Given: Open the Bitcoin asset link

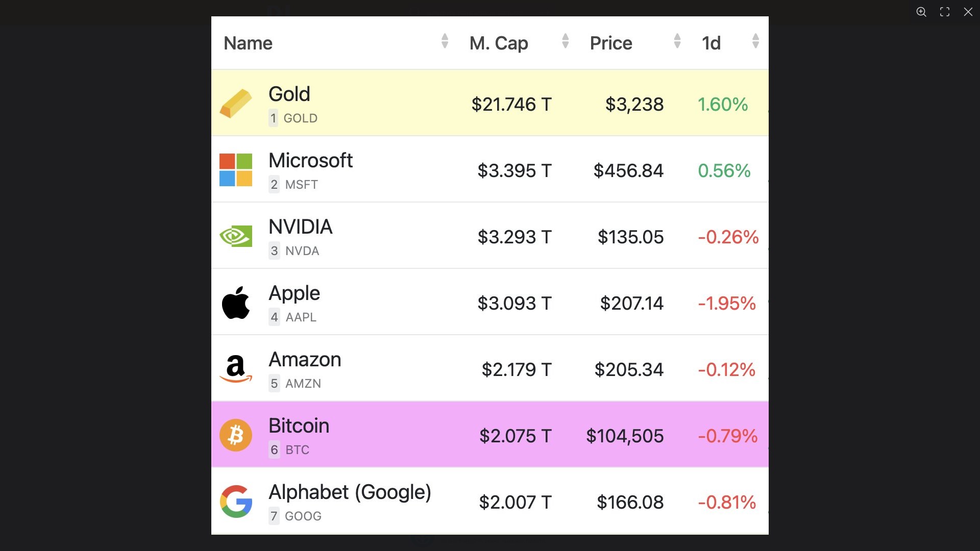Looking at the screenshot, I should pos(299,426).
